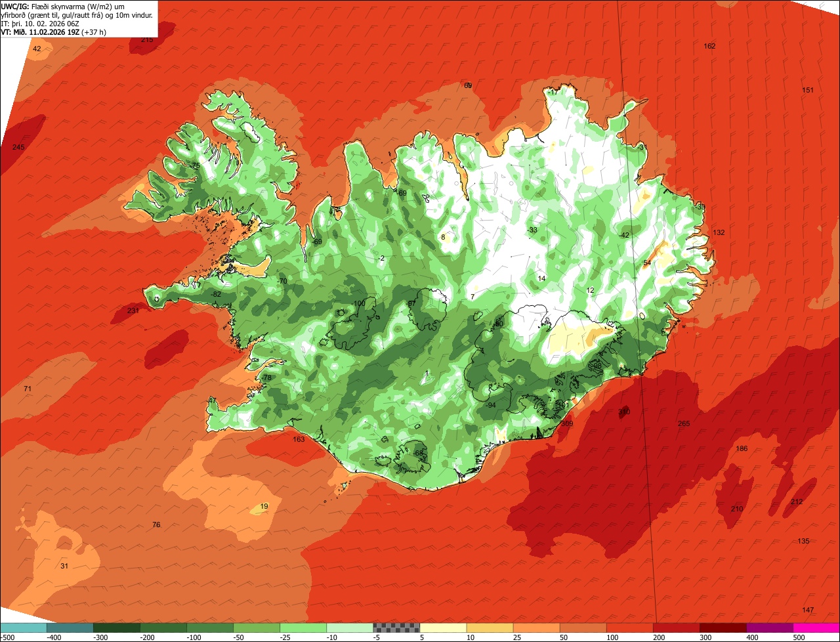
Task: Click the map value '265' southeast of Iceland
Action: point(684,423)
